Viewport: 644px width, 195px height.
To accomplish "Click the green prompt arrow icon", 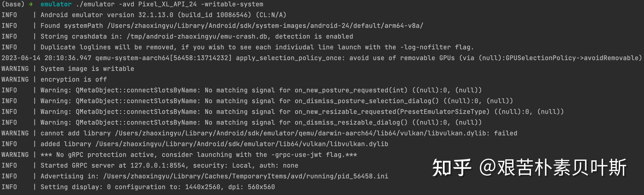I will (x=31, y=4).
